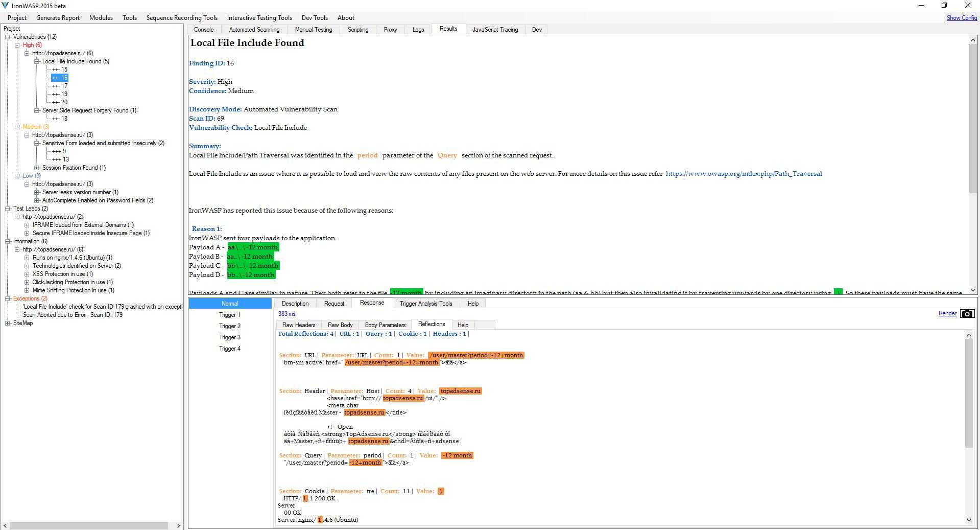Select Trigger 2 in the trigger list

click(229, 326)
